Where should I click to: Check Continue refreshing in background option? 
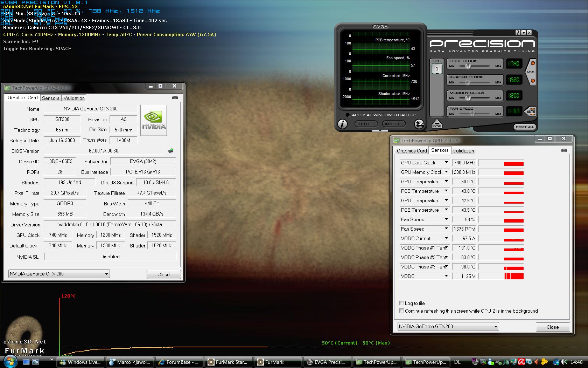[402, 311]
